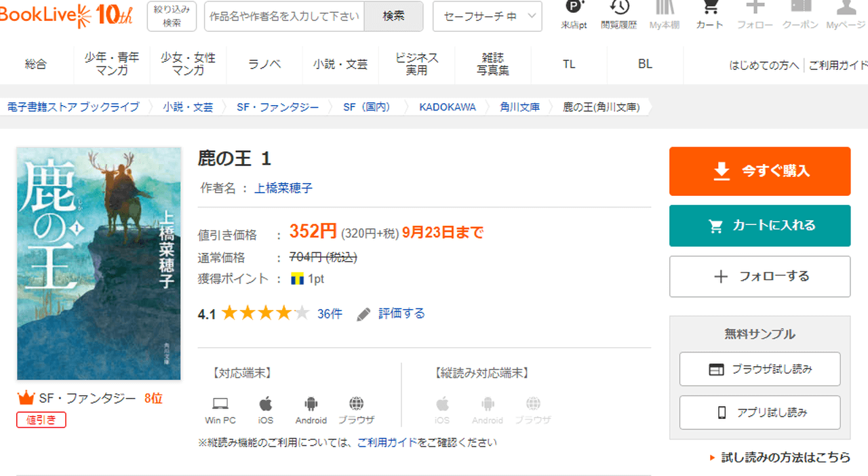The height and width of the screenshot is (476, 868).
Task: Select the 少年・青年マンガ tab
Action: 112,64
